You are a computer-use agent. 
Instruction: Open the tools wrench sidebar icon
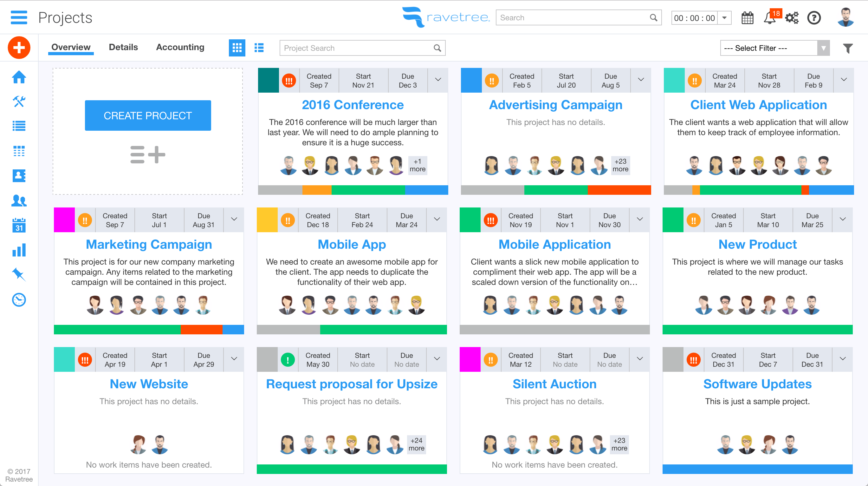[19, 101]
